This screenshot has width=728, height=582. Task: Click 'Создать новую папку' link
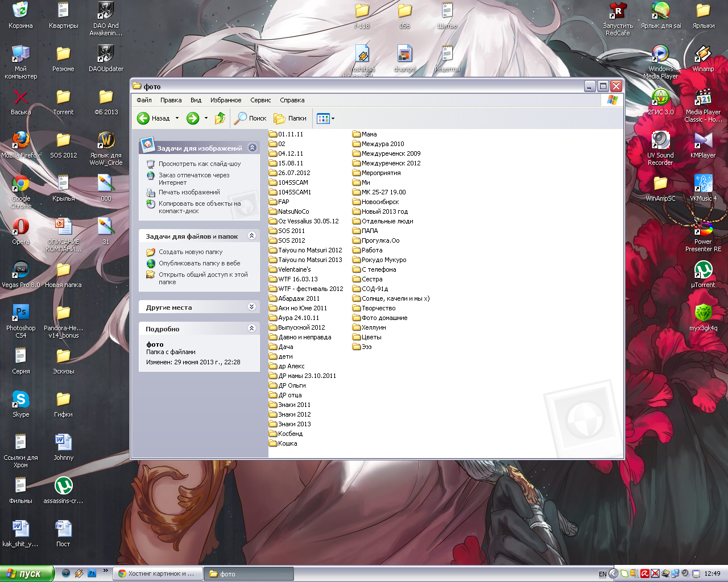191,252
